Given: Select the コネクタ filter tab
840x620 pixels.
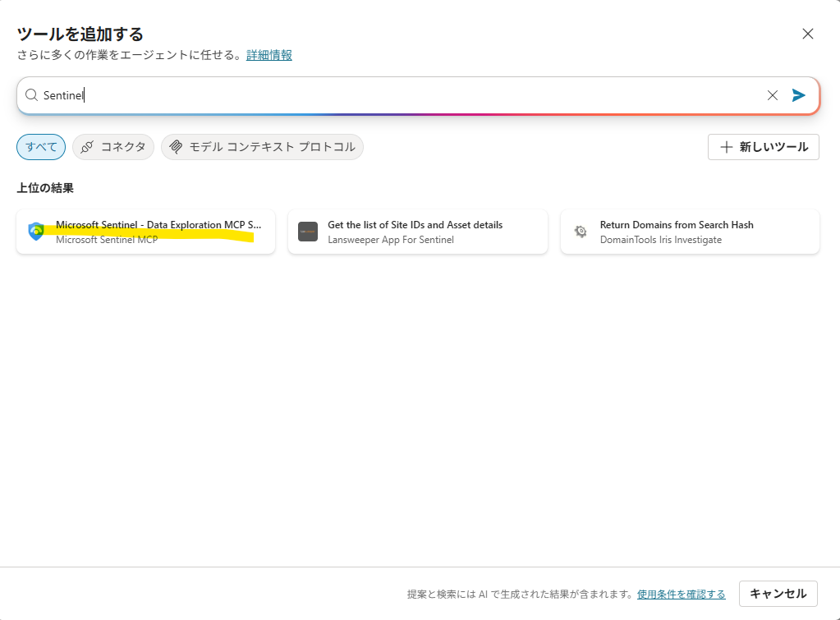Looking at the screenshot, I should click(113, 147).
